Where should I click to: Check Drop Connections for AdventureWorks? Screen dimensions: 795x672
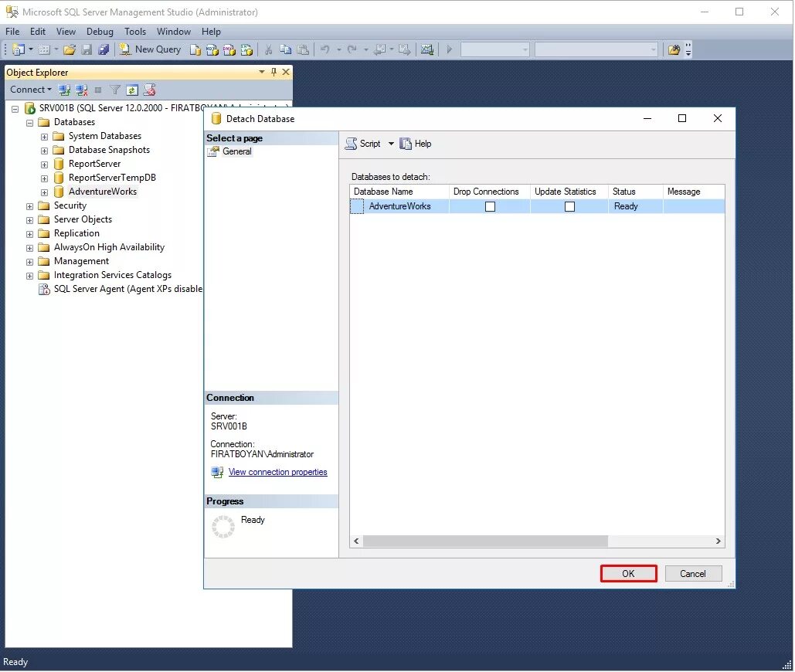(490, 207)
